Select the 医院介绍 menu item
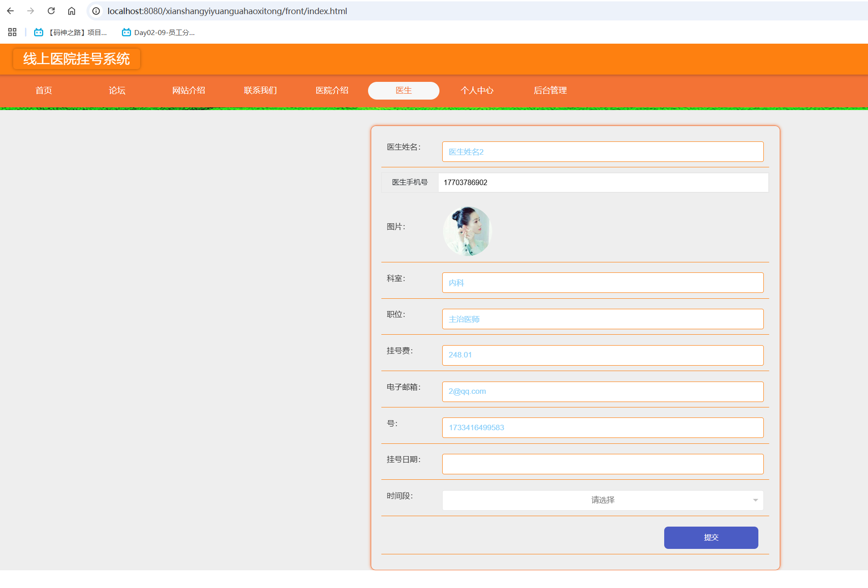Viewport: 868px width, 588px height. click(332, 90)
